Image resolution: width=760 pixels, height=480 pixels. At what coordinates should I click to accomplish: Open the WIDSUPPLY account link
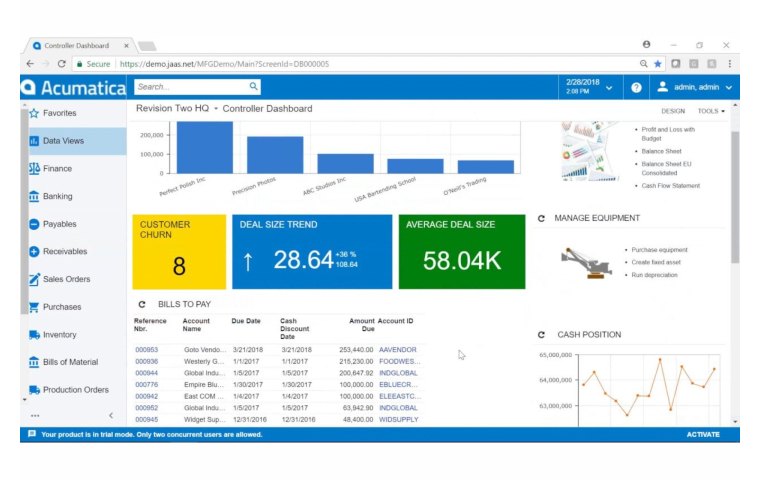[398, 419]
